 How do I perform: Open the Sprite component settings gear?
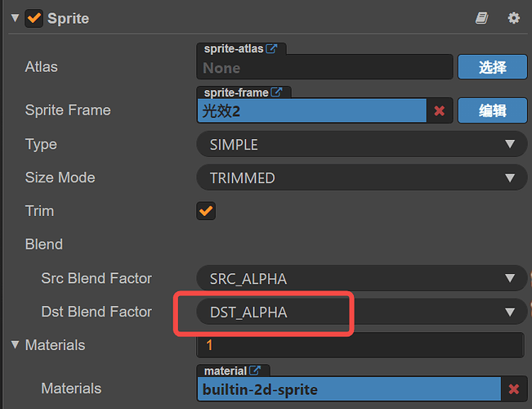point(513,18)
